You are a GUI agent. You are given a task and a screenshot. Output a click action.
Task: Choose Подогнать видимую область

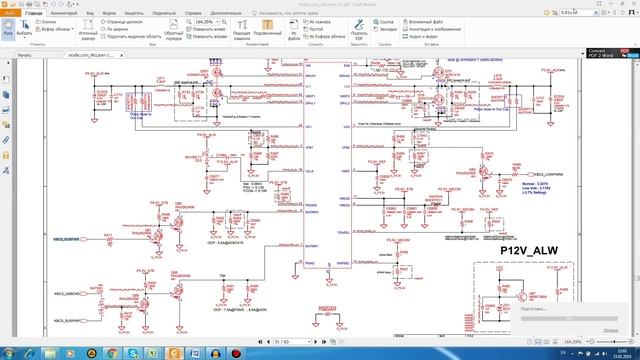coord(131,36)
